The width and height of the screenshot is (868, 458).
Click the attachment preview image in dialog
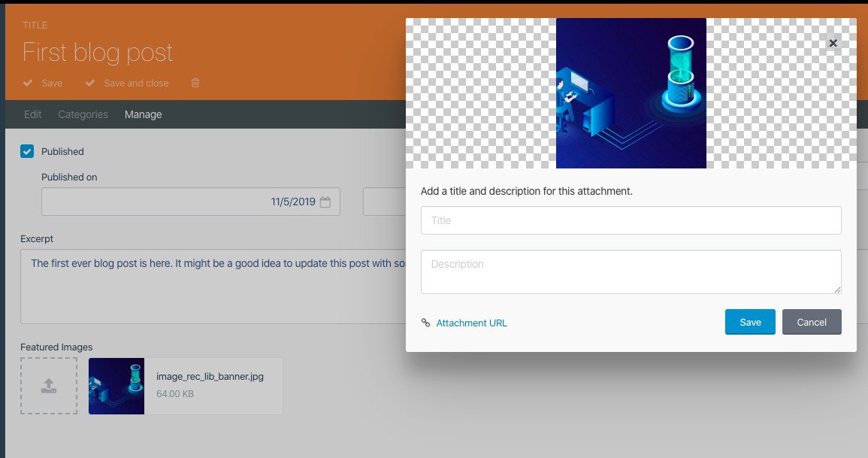pos(631,93)
